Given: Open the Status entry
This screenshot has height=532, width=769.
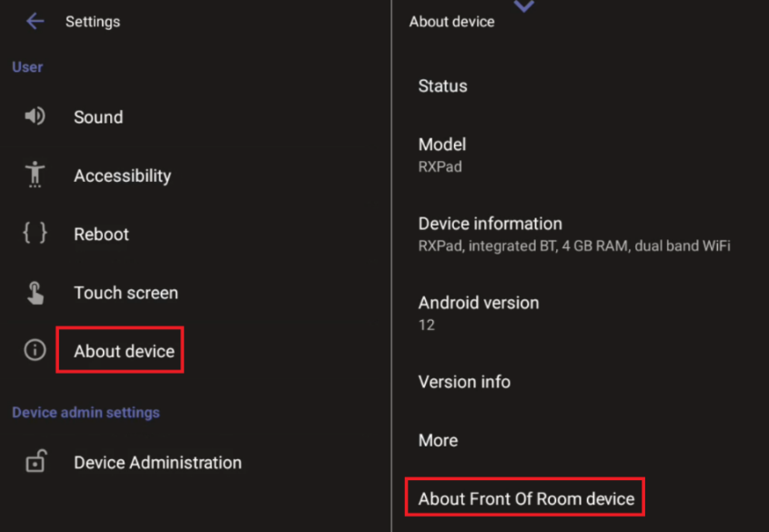Looking at the screenshot, I should 442,86.
